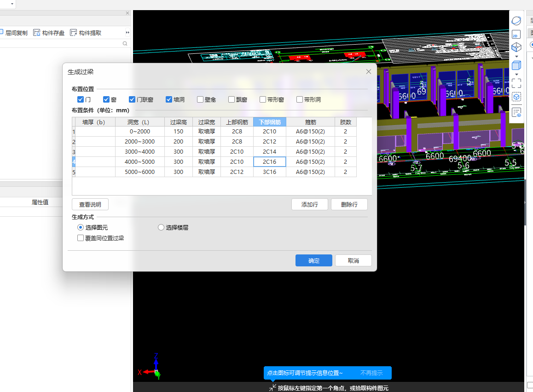The height and width of the screenshot is (392, 533).
Task: Click the 上部钢筋 column header
Action: pos(237,122)
